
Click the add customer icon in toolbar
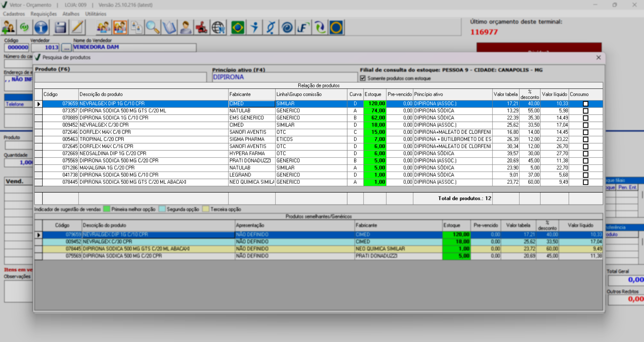[8, 28]
